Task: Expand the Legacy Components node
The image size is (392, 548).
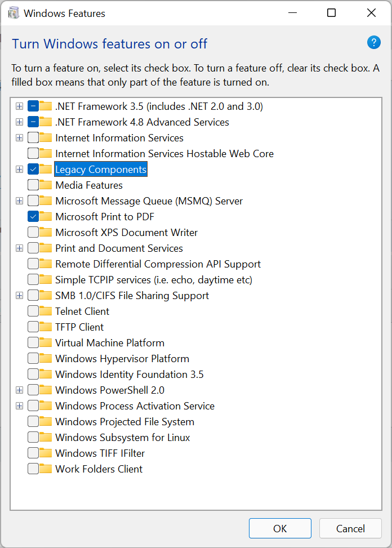Action: (20, 169)
